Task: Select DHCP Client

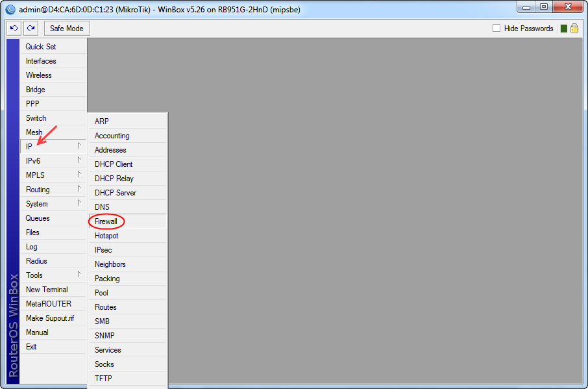Action: pos(127,164)
